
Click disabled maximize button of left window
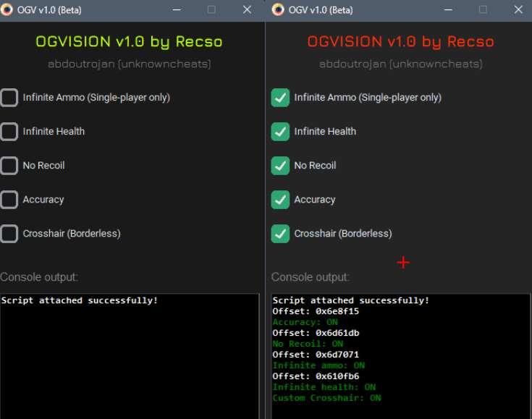click(211, 10)
